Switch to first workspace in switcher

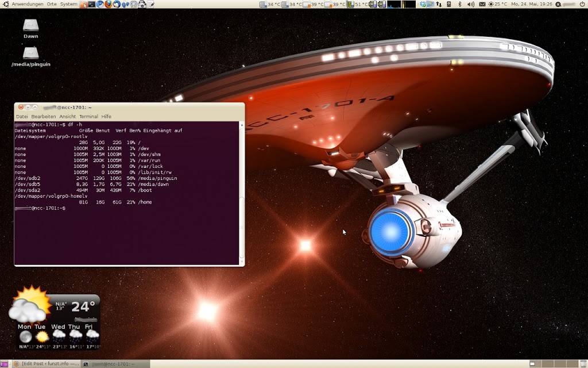[x=535, y=363]
